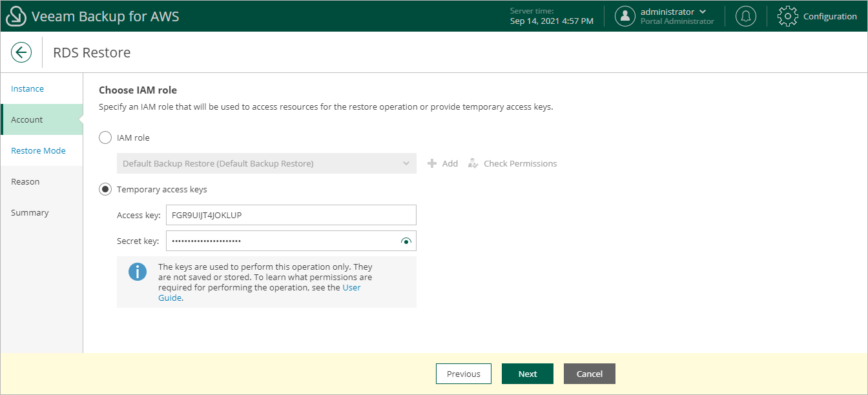
Task: Click into the Access key field
Action: [291, 215]
